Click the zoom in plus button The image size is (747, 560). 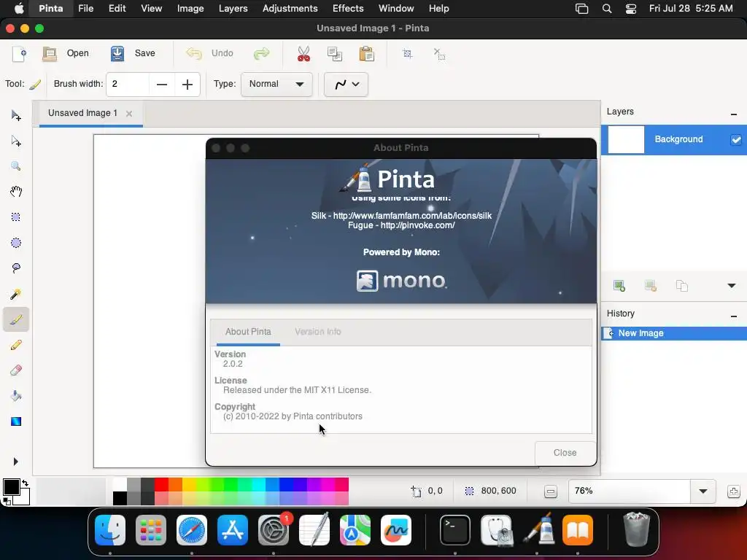tap(734, 491)
